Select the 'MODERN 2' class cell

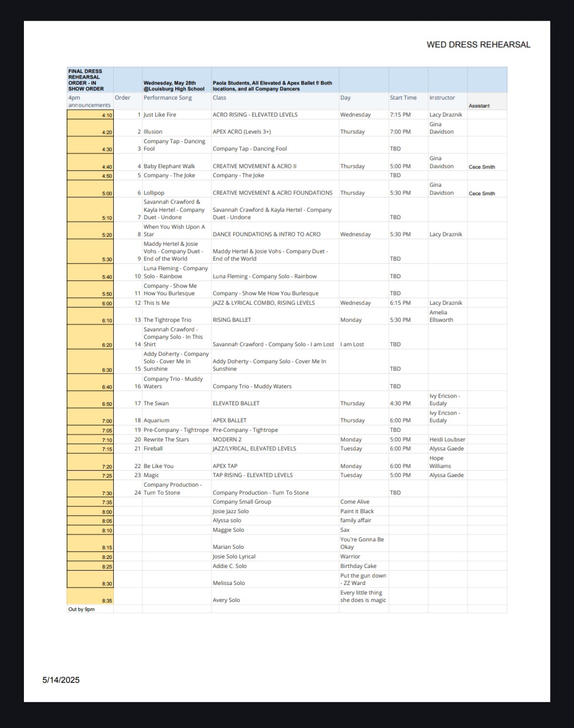click(x=275, y=440)
